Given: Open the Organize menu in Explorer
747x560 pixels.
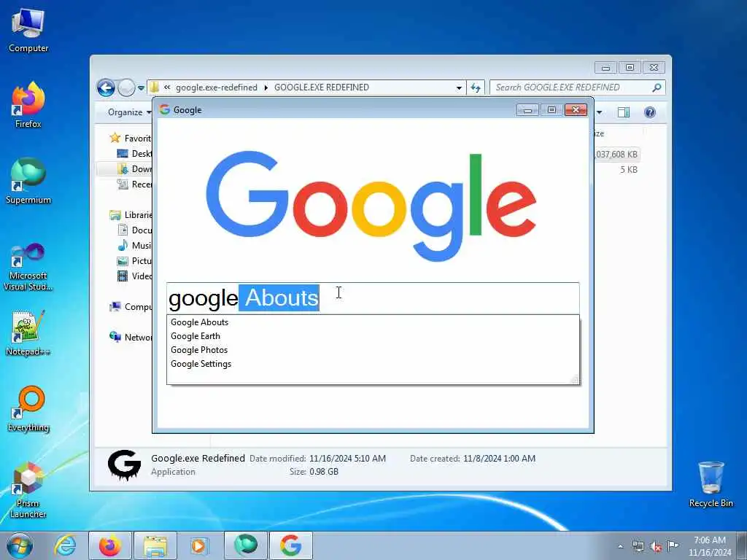Looking at the screenshot, I should 129,112.
